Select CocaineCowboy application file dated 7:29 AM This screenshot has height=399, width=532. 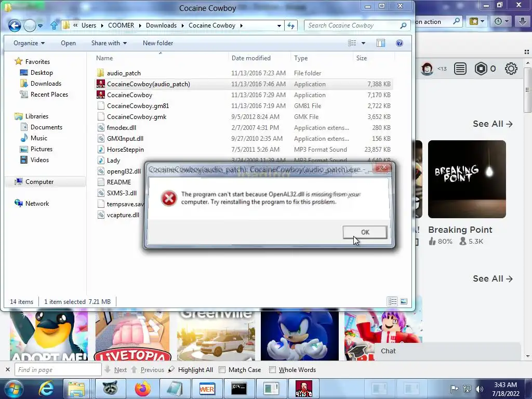[244, 95]
